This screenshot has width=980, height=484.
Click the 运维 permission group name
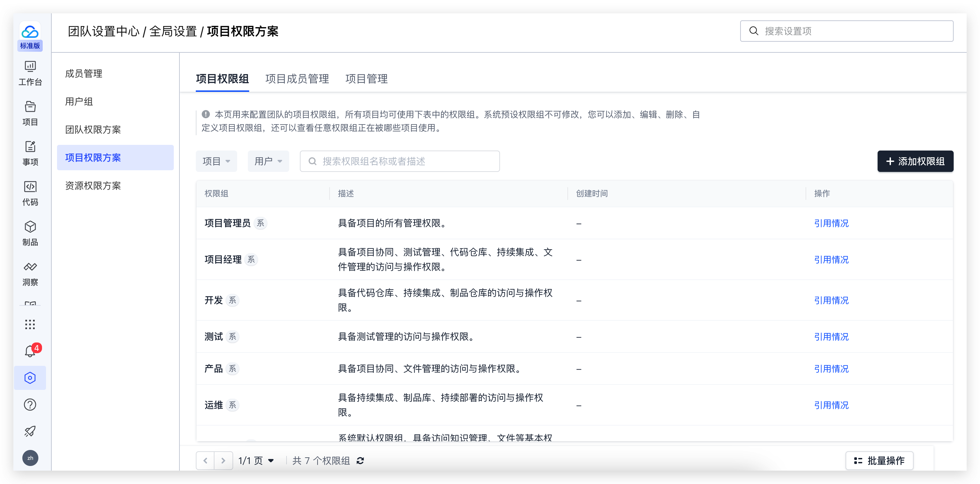(213, 405)
